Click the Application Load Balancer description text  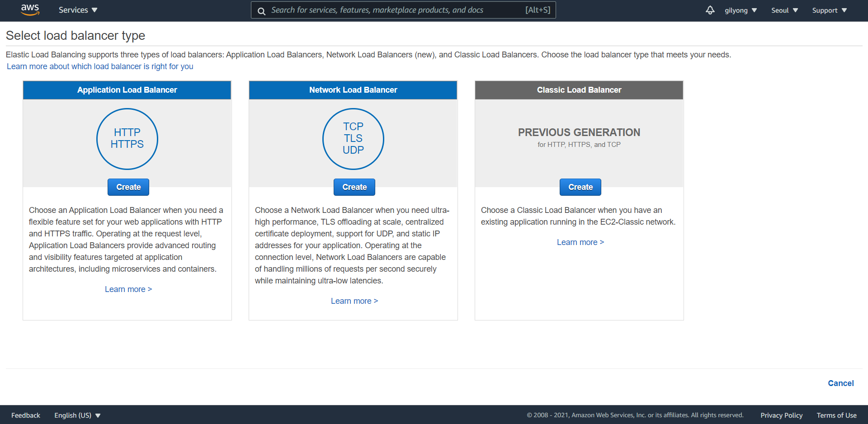127,240
